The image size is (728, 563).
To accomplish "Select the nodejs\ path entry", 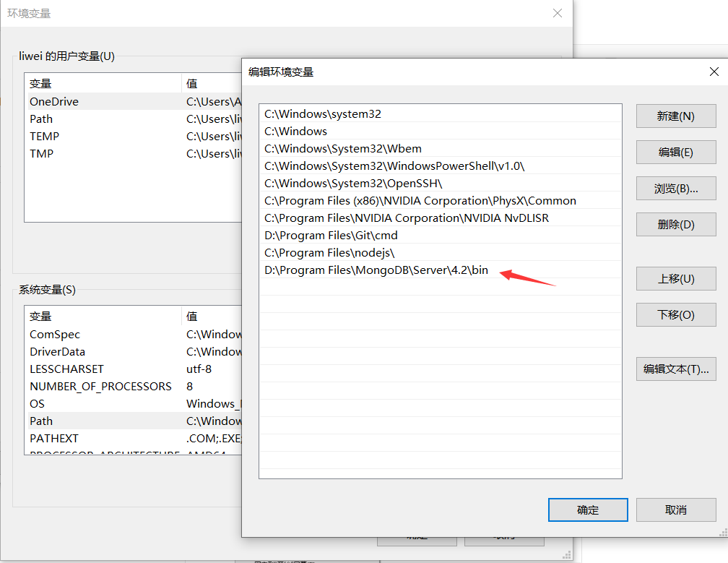I will click(440, 253).
